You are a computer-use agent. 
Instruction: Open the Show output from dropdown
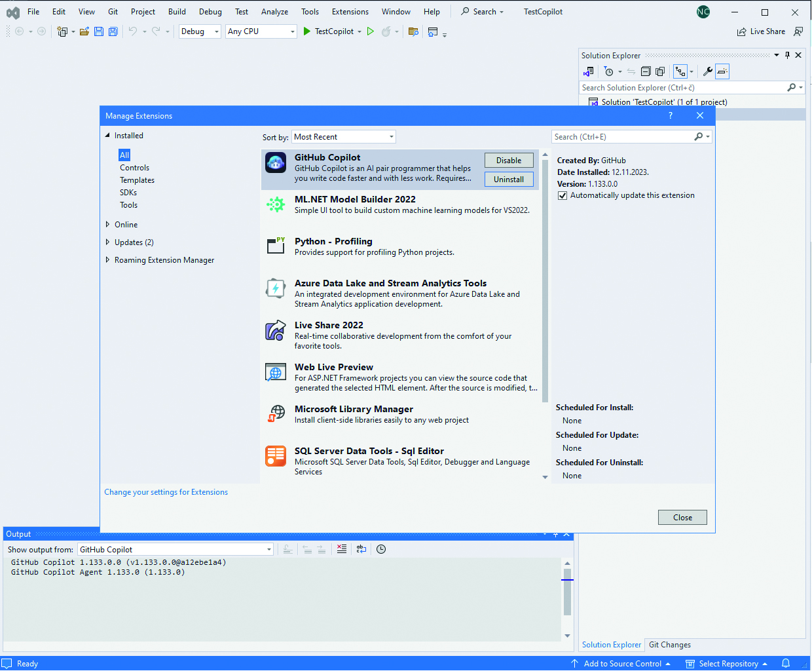[175, 550]
